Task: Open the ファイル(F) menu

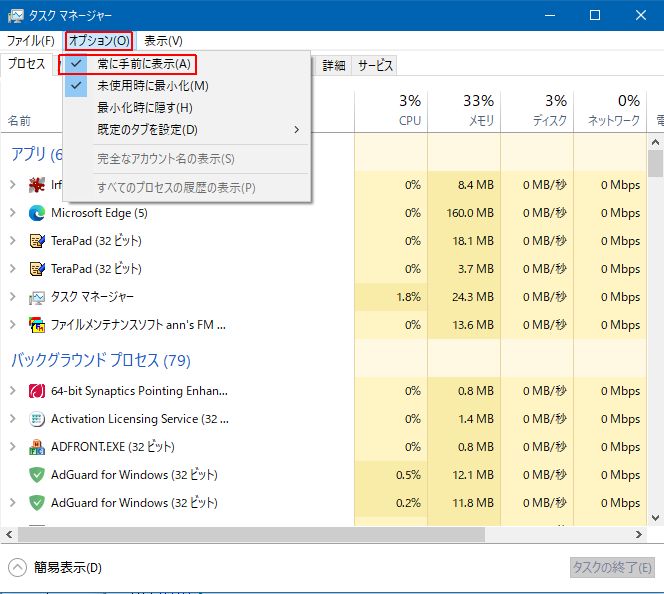Action: [30, 41]
